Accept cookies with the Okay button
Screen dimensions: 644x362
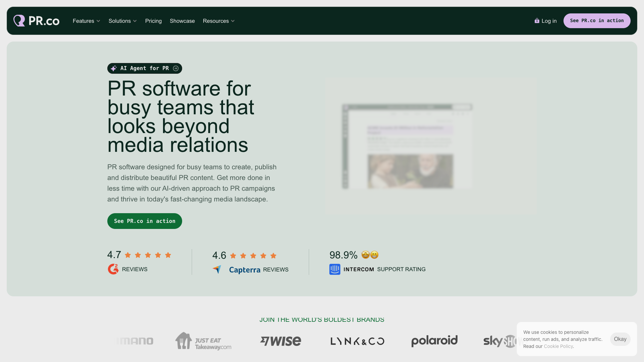tap(620, 339)
